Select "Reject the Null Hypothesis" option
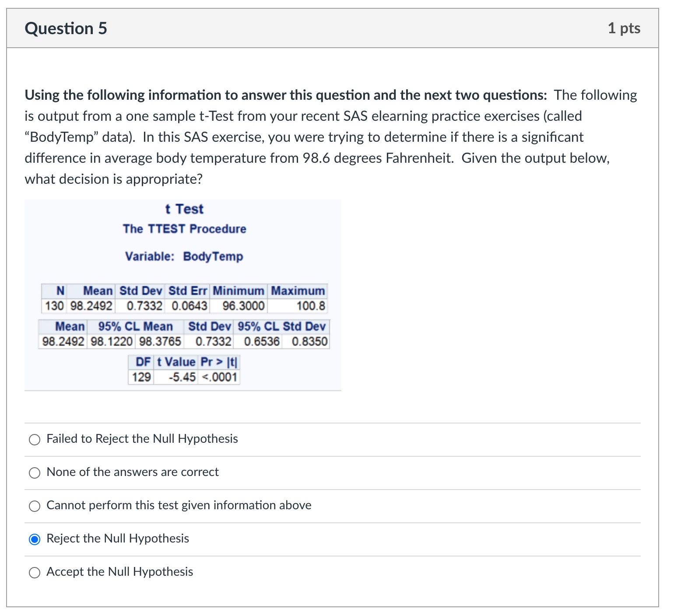Viewport: 681px width, 616px height. pos(34,539)
